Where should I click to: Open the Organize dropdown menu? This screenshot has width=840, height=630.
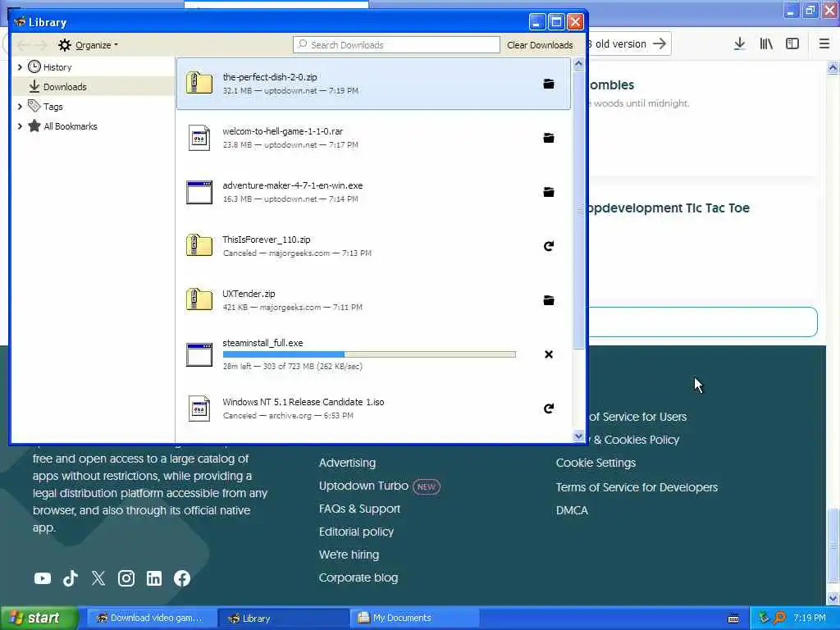89,45
